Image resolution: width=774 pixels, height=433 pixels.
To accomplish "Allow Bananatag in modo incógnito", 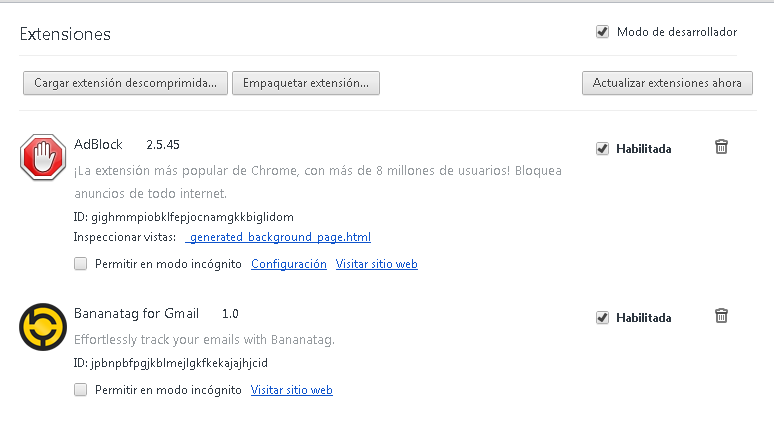I will pyautogui.click(x=80, y=390).
